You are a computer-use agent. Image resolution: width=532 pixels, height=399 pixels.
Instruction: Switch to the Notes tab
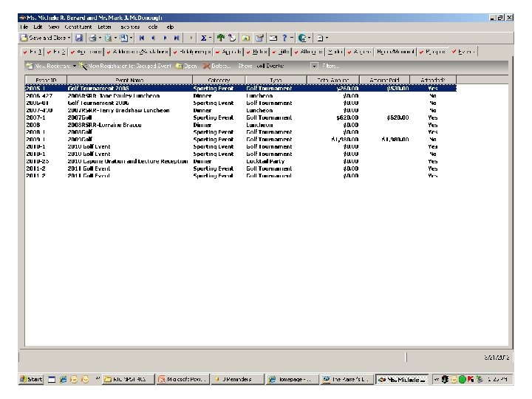(257, 52)
